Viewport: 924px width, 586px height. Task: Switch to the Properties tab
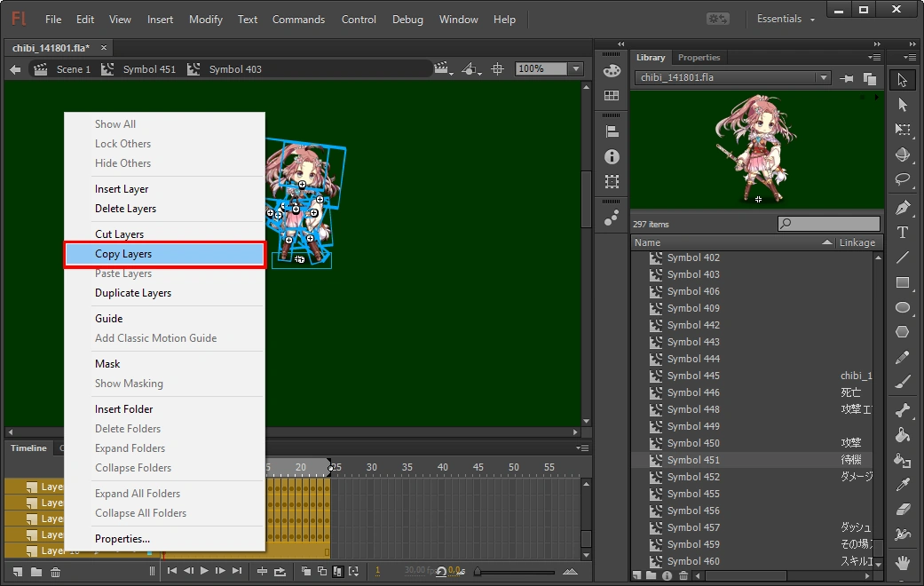pyautogui.click(x=699, y=58)
